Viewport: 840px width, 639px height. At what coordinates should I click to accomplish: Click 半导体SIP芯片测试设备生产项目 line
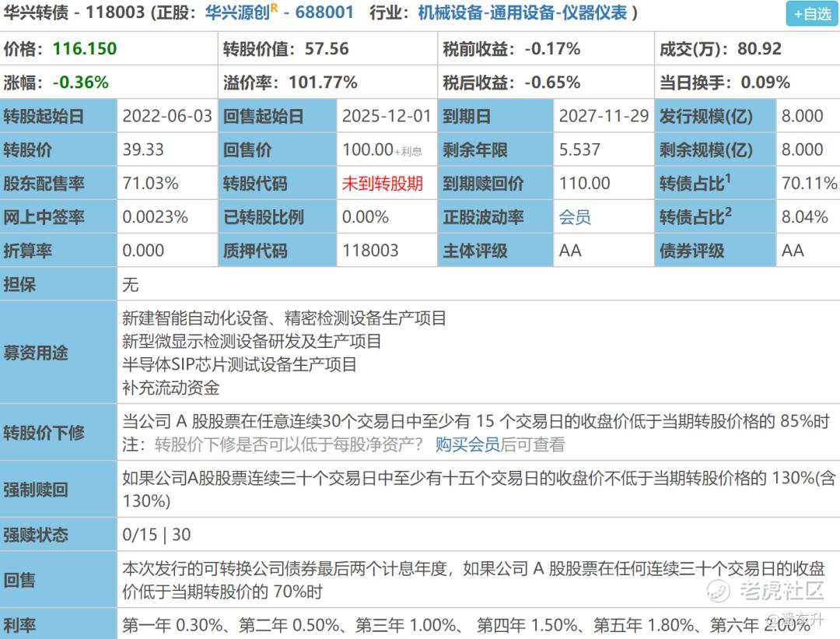240,364
